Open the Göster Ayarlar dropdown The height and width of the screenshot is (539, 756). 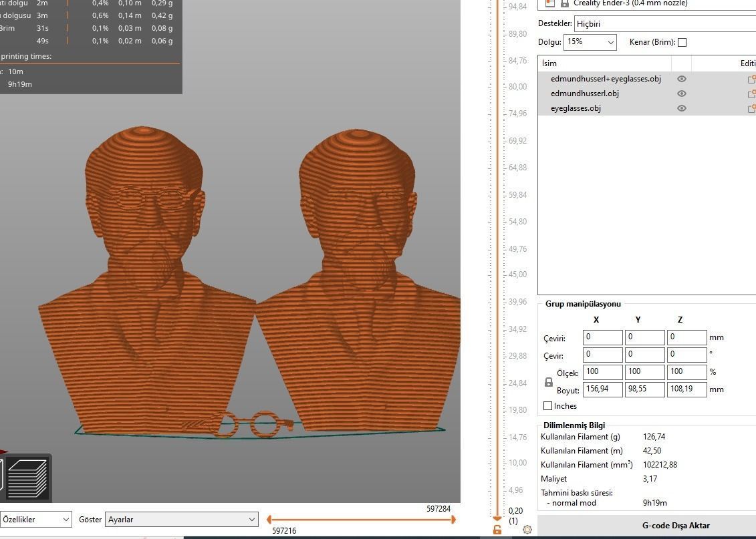tap(182, 519)
